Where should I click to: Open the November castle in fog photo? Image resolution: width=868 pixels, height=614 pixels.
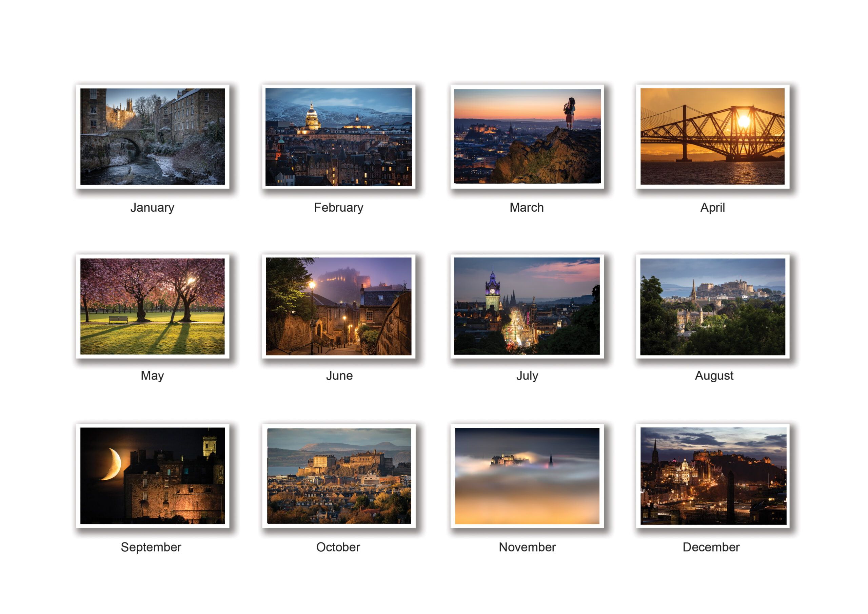pyautogui.click(x=527, y=476)
